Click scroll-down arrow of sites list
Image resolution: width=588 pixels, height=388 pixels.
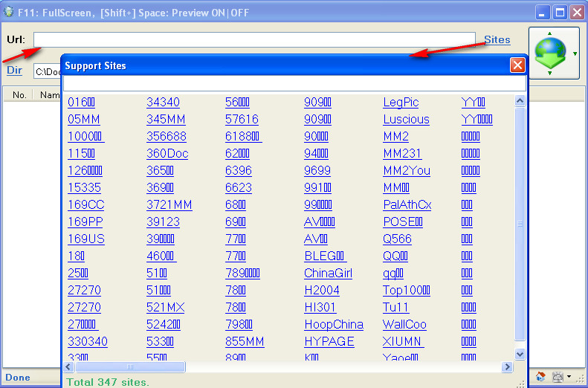[520, 355]
